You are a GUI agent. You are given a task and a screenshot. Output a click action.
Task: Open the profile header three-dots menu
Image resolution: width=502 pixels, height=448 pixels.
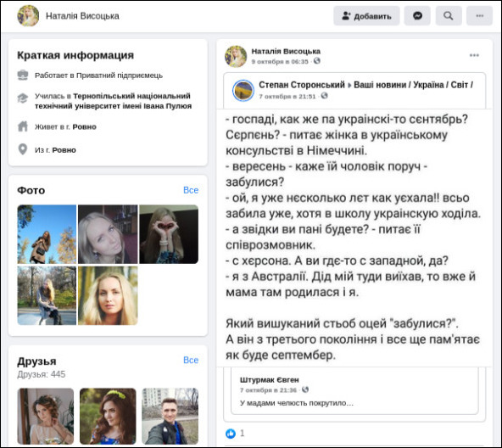[479, 16]
